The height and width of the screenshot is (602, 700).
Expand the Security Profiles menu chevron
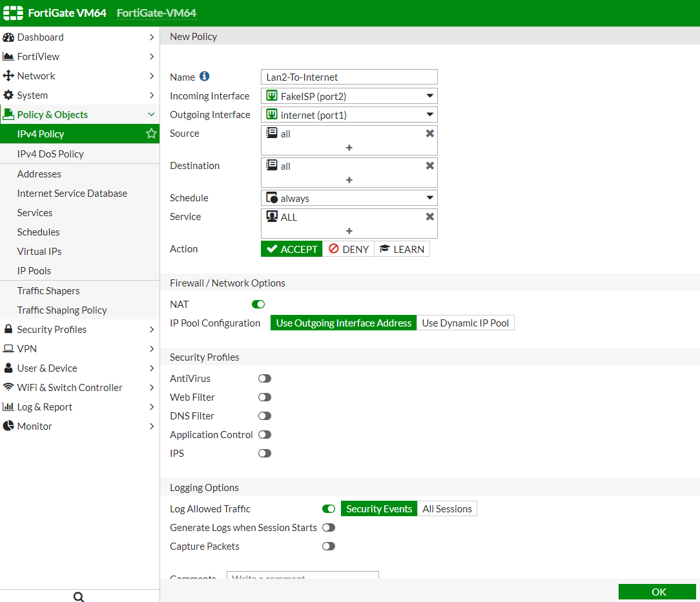[152, 330]
